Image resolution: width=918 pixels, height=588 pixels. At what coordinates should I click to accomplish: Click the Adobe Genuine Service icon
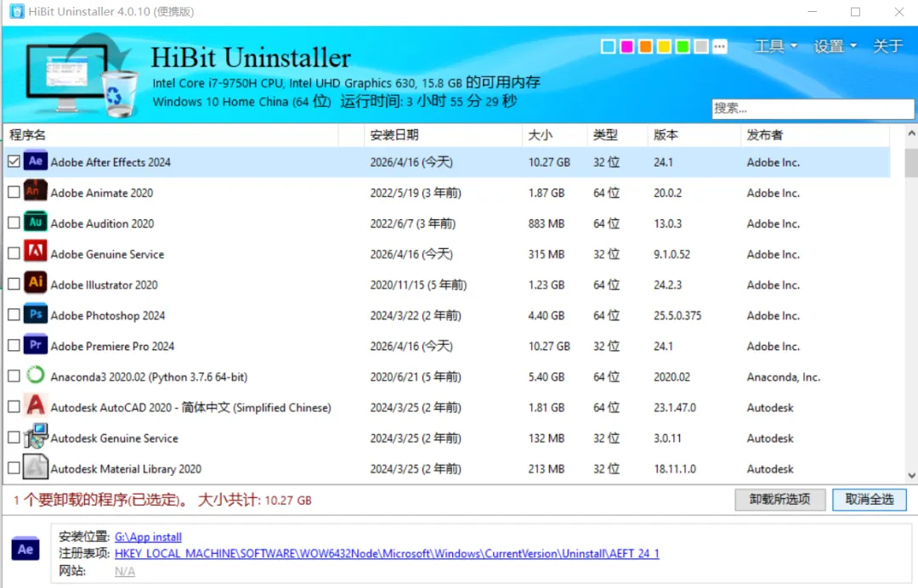35,252
